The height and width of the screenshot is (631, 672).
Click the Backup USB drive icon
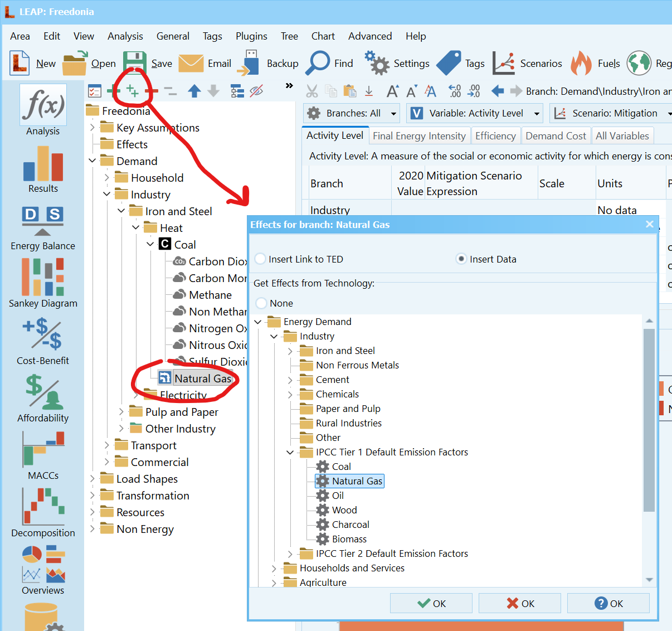249,63
